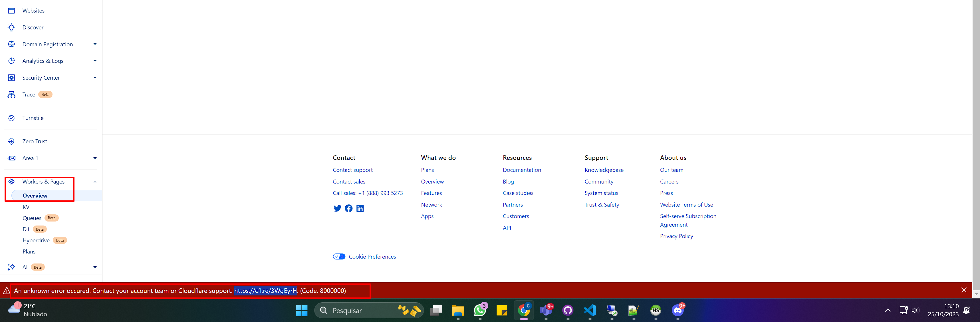The width and height of the screenshot is (980, 322).
Task: Click the Twitter icon in the footer
Action: [x=337, y=208]
